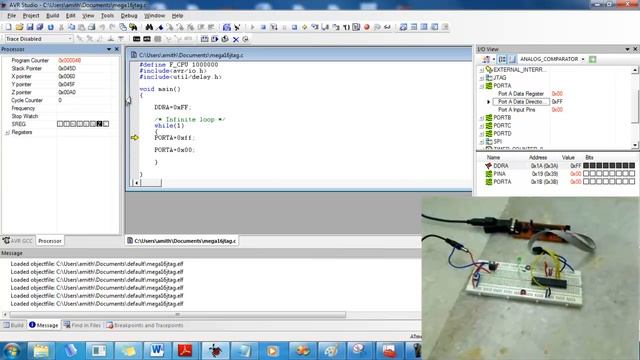640x360 pixels.
Task: Open the ANALOG_COMPARATOR dropdown arrow
Action: (x=583, y=59)
